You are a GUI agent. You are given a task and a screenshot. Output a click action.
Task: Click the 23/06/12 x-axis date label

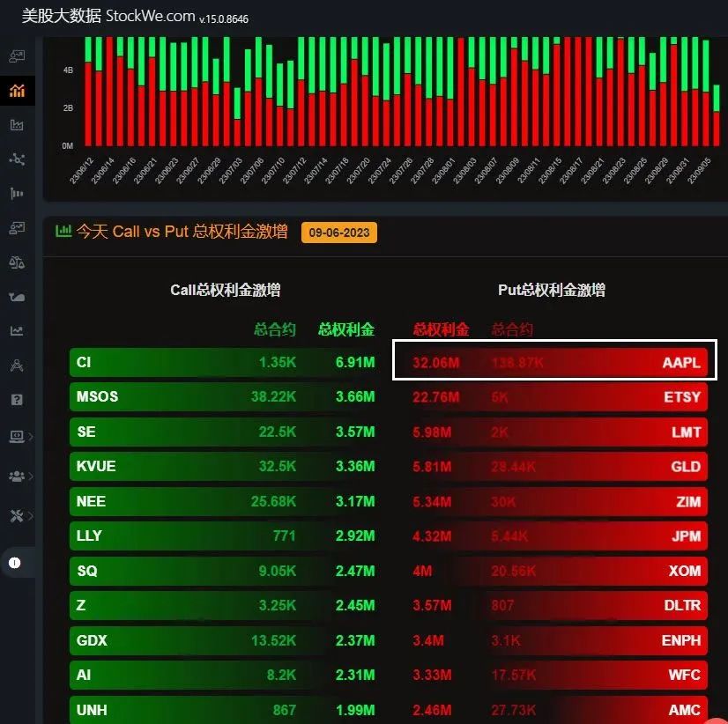[81, 171]
